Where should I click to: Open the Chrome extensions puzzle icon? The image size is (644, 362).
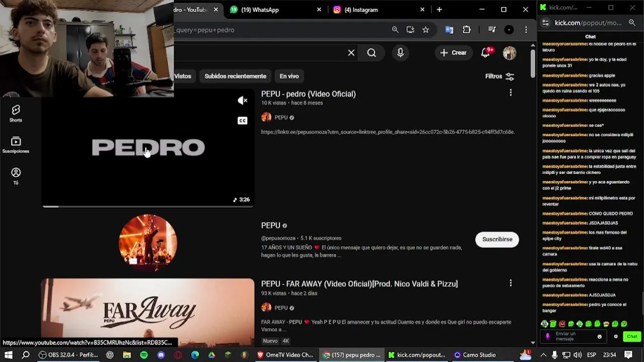[466, 30]
